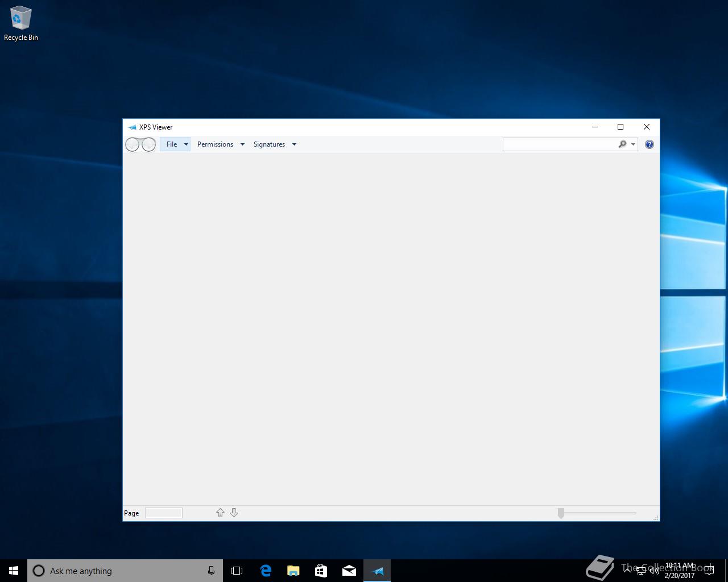The width and height of the screenshot is (728, 582).
Task: Click the Cortana circle icon
Action: point(39,571)
